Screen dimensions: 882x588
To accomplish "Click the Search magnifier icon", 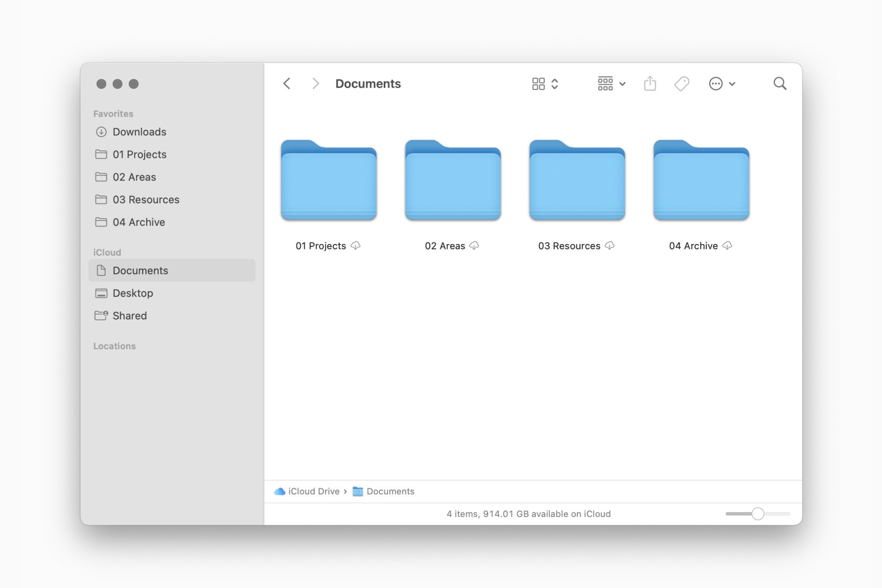I will (x=780, y=84).
